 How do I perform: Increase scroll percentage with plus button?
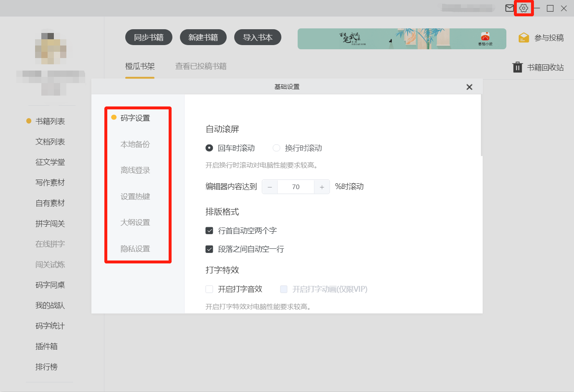click(322, 187)
